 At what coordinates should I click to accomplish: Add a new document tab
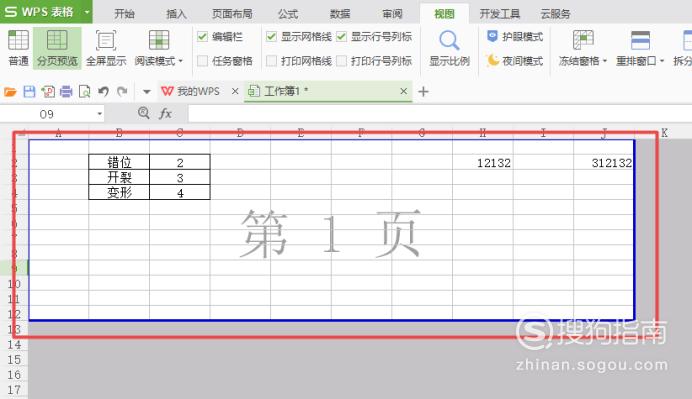pyautogui.click(x=423, y=92)
